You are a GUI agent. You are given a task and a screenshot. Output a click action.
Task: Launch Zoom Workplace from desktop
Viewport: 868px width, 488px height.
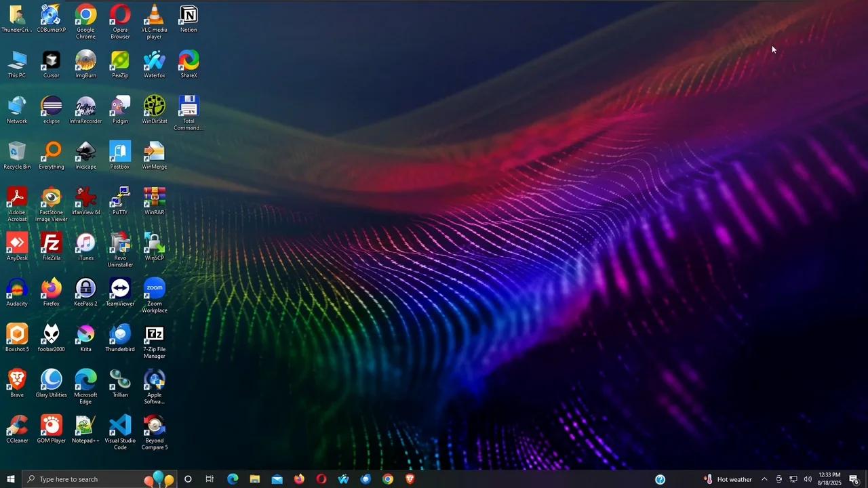[x=154, y=295]
